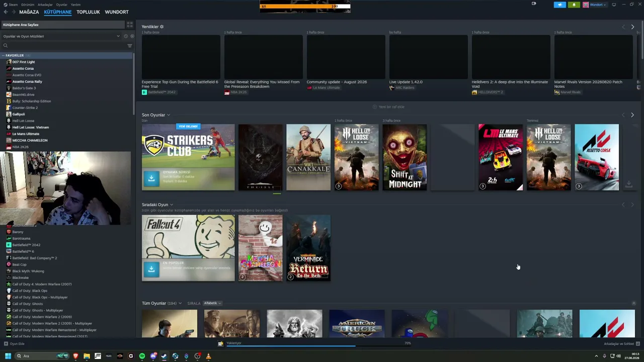Open Steam announcements megaphone button
This screenshot has width=644, height=362.
click(560, 5)
